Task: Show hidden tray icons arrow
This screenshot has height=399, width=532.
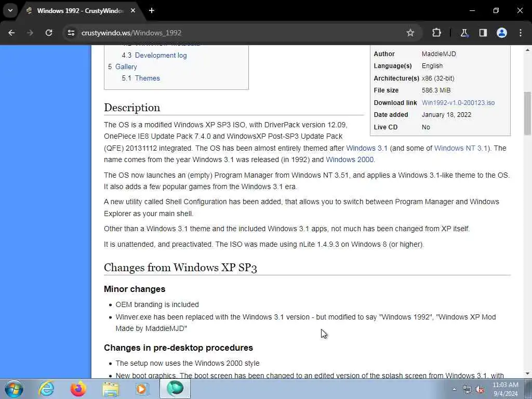Action: 454,390
